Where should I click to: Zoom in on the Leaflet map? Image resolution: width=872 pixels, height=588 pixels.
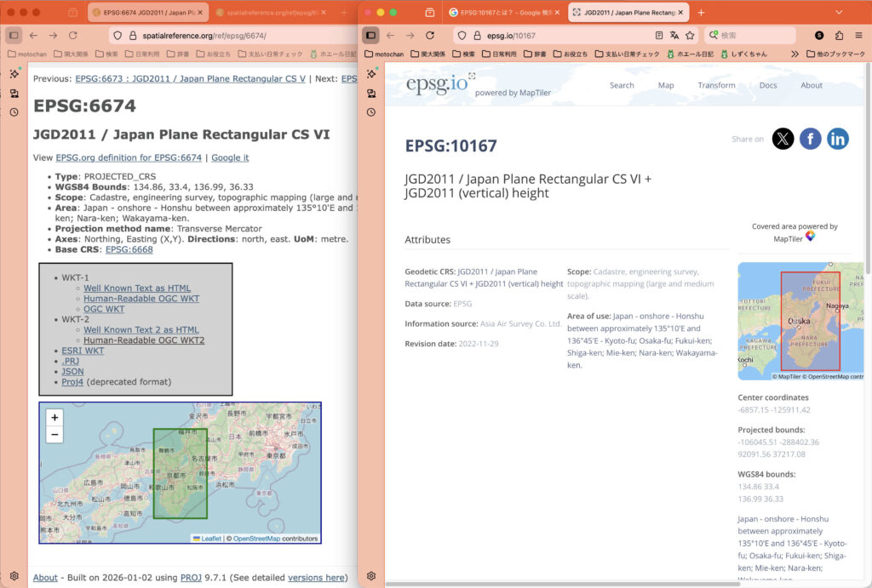[54, 418]
